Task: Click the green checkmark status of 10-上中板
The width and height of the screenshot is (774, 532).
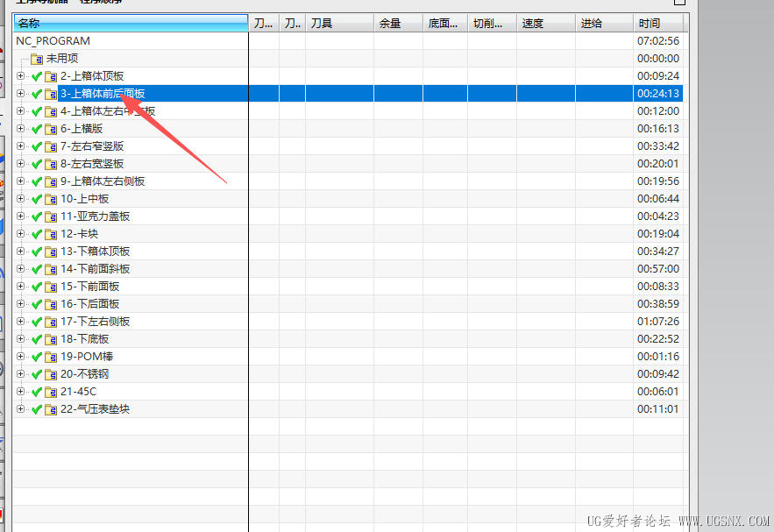Action: point(37,199)
